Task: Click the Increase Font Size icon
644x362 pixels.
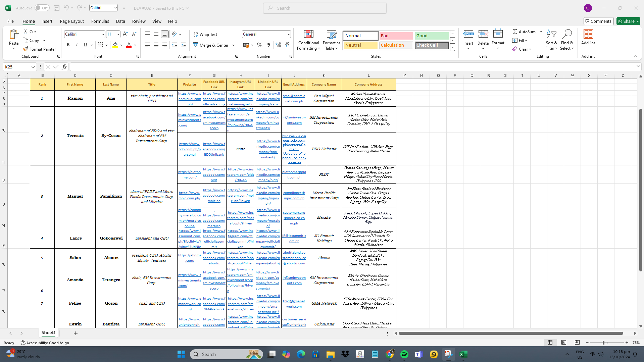Action: click(125, 34)
